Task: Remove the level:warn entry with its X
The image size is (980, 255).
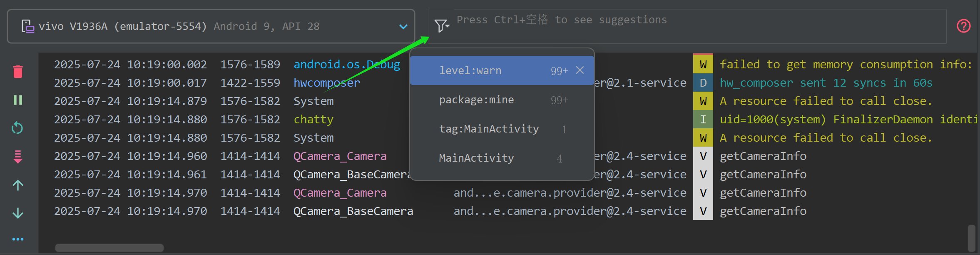Action: point(580,70)
